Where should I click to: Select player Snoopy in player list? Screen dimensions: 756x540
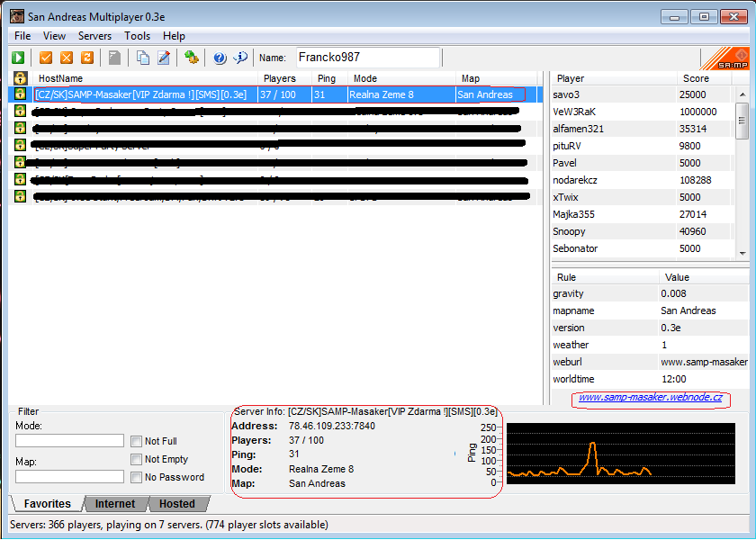click(643, 231)
